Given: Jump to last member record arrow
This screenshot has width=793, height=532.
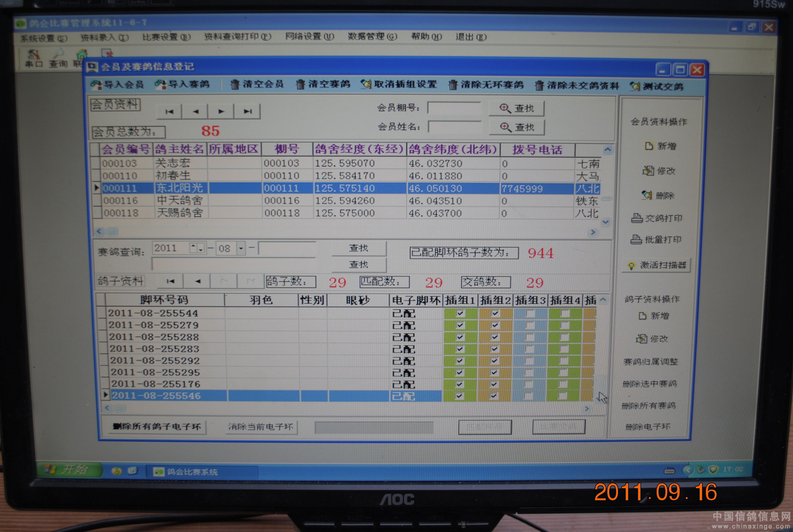Looking at the screenshot, I should click(248, 111).
